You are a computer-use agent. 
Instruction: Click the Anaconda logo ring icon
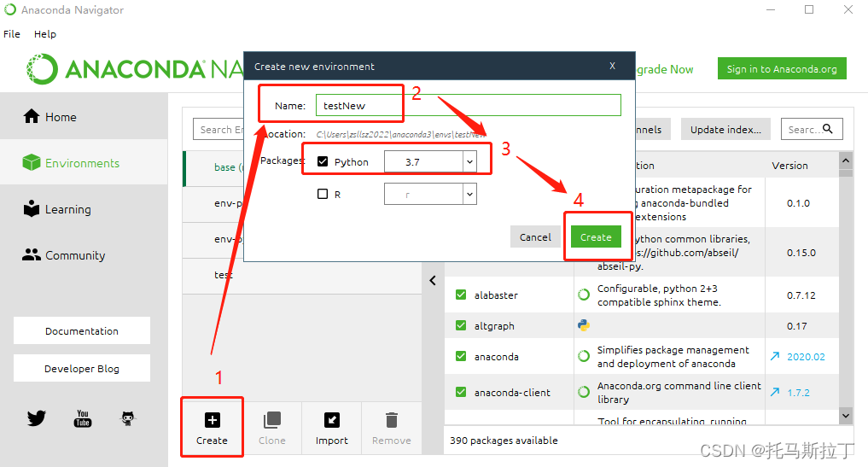(x=42, y=69)
